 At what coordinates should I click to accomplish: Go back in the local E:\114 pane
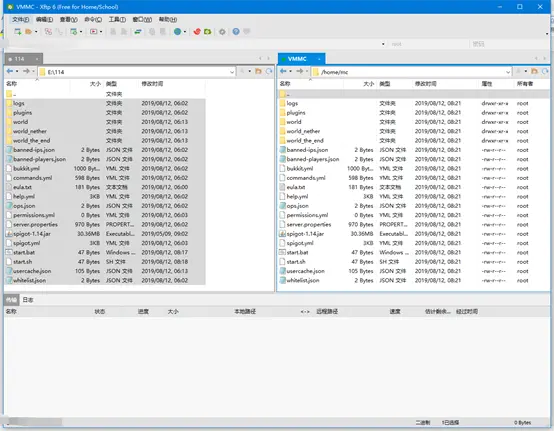pyautogui.click(x=10, y=71)
